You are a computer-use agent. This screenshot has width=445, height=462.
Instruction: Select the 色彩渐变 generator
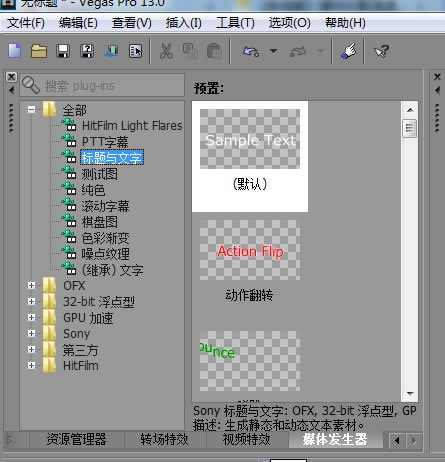click(105, 238)
